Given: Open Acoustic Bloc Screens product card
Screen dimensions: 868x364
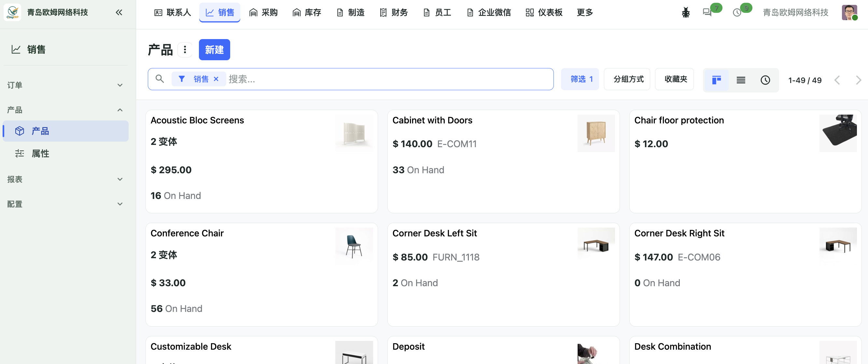Looking at the screenshot, I should click(x=261, y=161).
